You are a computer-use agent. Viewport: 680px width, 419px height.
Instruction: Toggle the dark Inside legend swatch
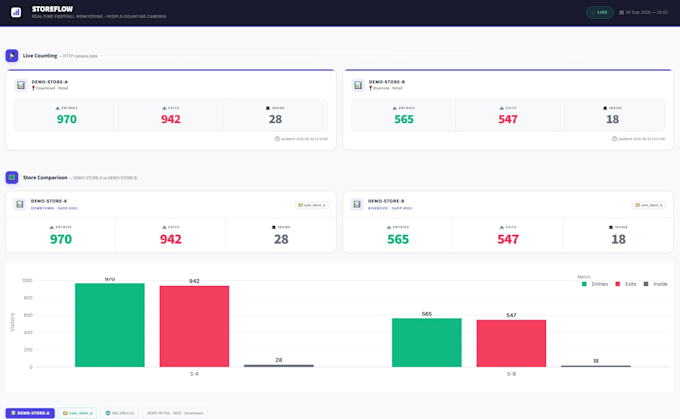[646, 284]
